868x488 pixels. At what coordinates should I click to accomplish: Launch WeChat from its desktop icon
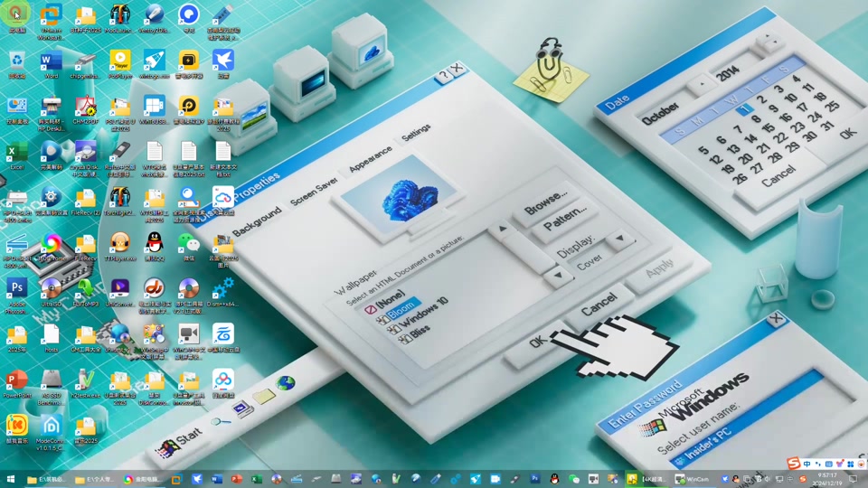pos(189,248)
